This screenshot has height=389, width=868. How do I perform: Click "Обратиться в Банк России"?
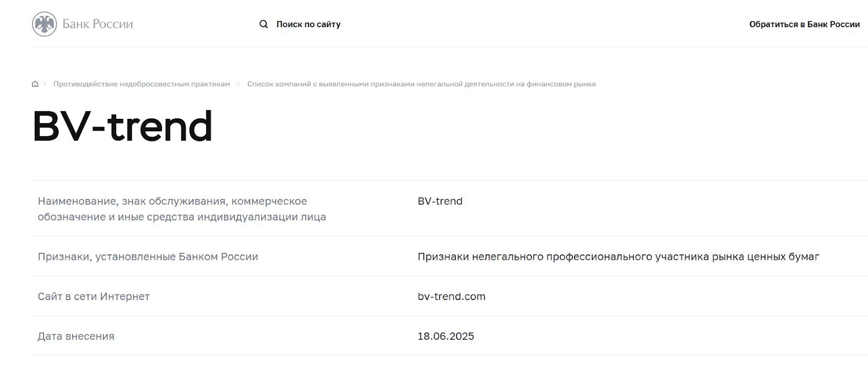(804, 24)
